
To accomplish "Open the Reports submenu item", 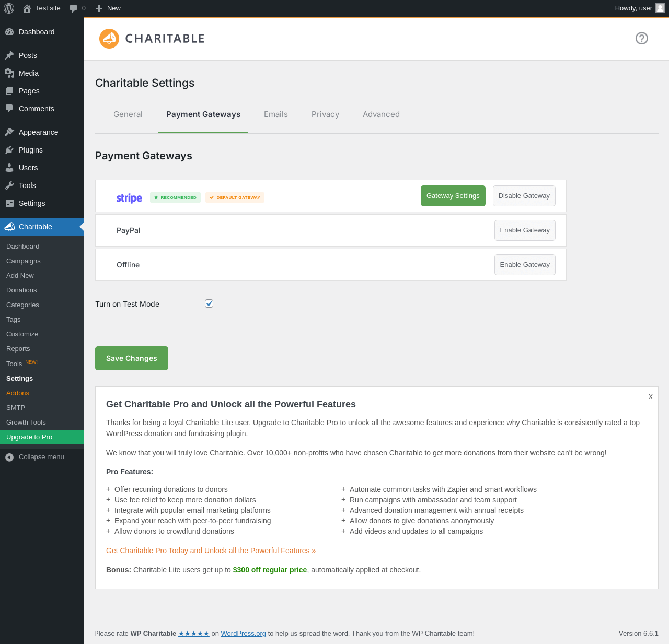I will tap(42, 349).
